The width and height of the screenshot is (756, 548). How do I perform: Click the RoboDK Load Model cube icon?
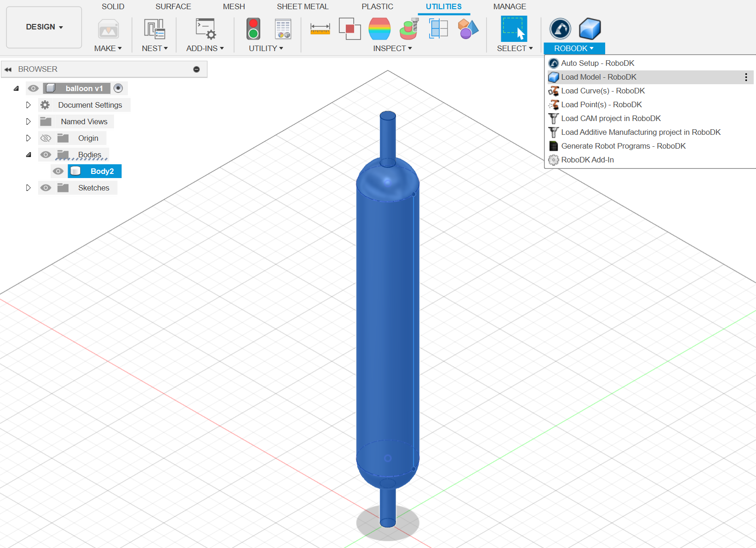coord(590,29)
